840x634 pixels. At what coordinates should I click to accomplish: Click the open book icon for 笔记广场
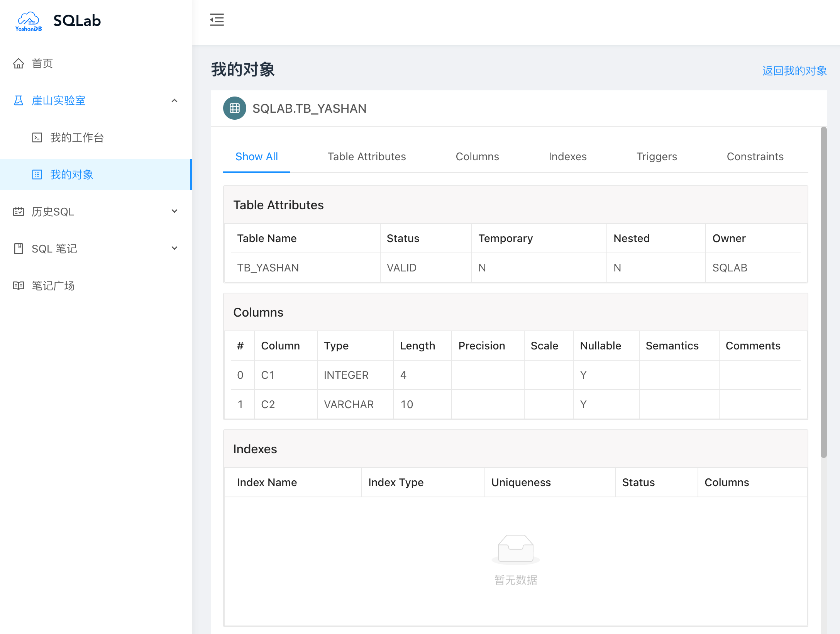18,286
